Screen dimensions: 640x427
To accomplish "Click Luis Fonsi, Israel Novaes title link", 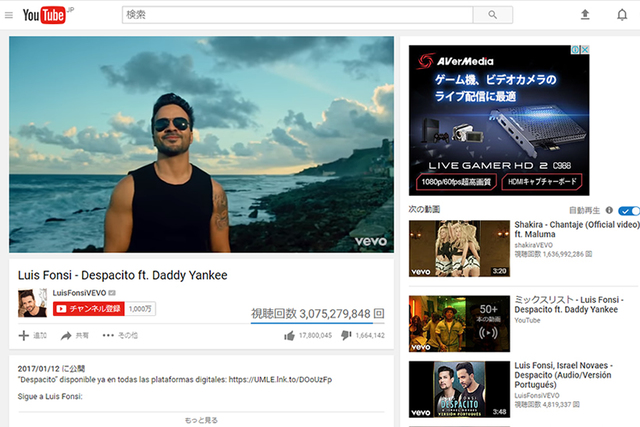I will click(x=563, y=375).
